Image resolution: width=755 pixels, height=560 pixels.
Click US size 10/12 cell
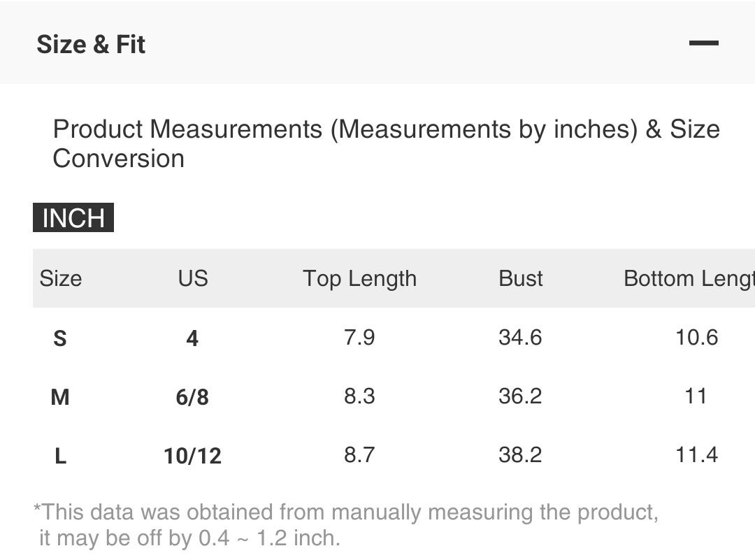192,456
